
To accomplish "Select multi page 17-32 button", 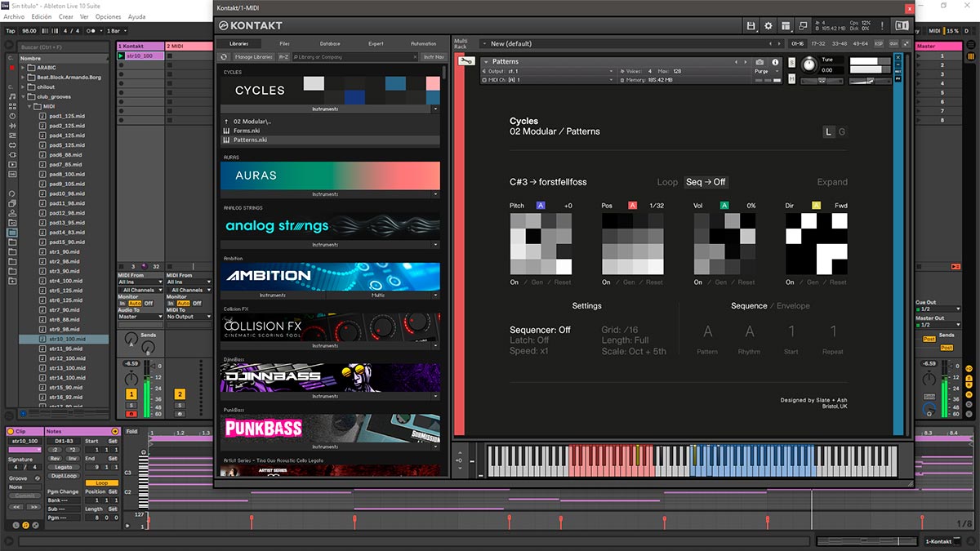I will click(817, 43).
